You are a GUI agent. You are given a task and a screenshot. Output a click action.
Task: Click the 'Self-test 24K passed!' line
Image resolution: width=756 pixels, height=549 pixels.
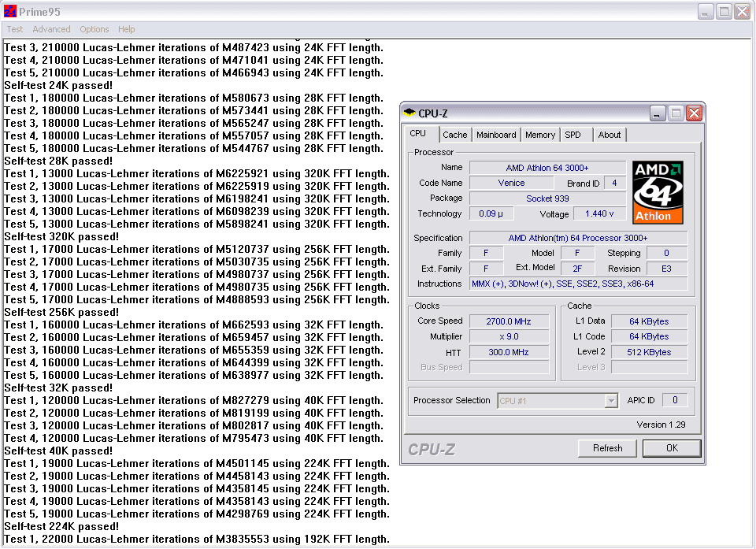pyautogui.click(x=58, y=85)
